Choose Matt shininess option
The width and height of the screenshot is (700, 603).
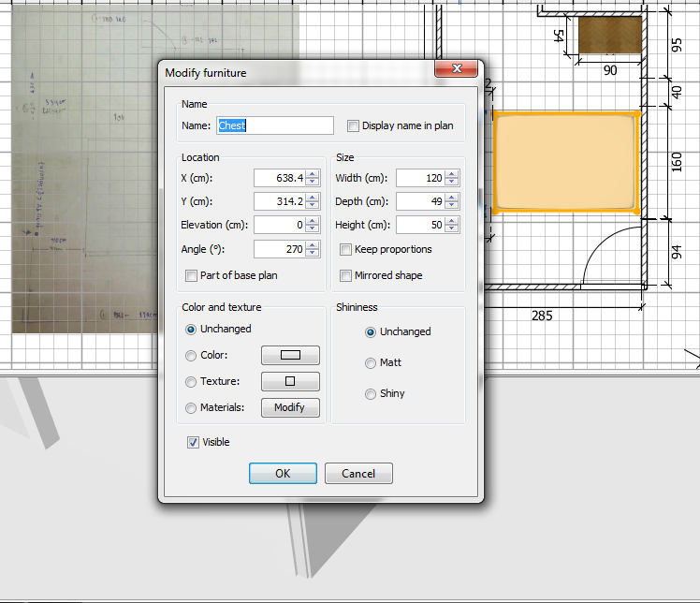tap(371, 362)
